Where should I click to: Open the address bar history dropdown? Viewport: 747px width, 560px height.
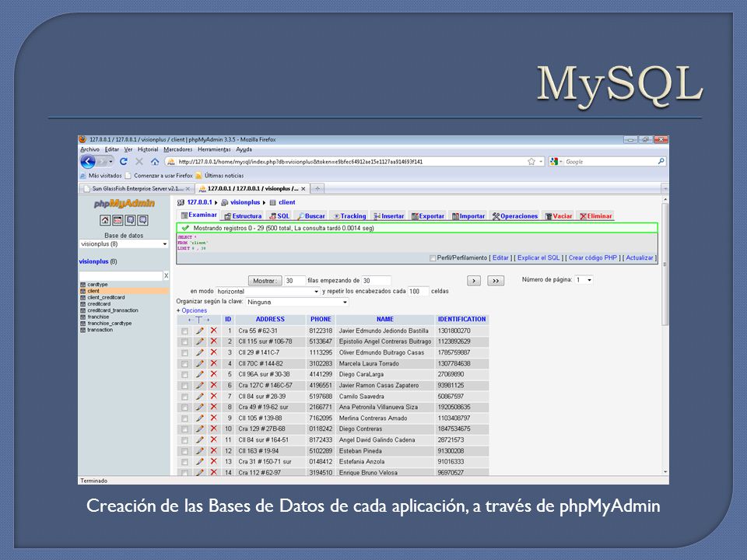[541, 162]
